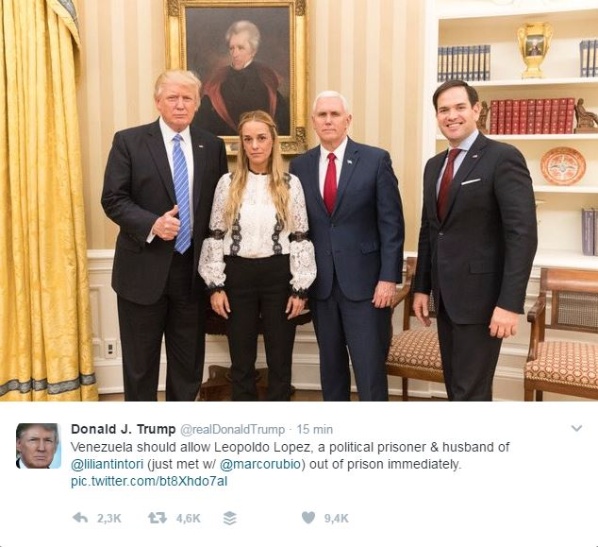Click the tweet text mentioning Leopoldo Lopez

(290, 456)
